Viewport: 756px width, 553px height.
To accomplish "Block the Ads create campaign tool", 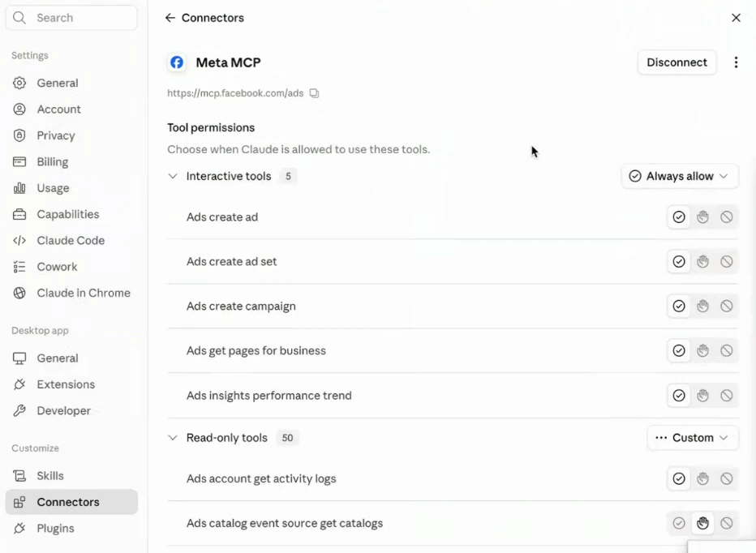I will pos(727,307).
